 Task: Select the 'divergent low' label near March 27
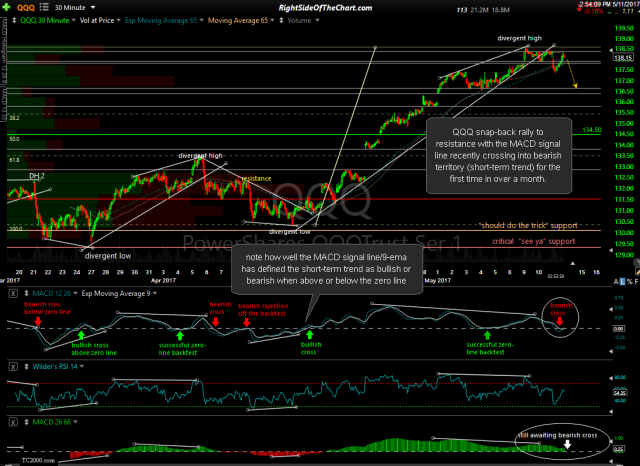click(108, 256)
